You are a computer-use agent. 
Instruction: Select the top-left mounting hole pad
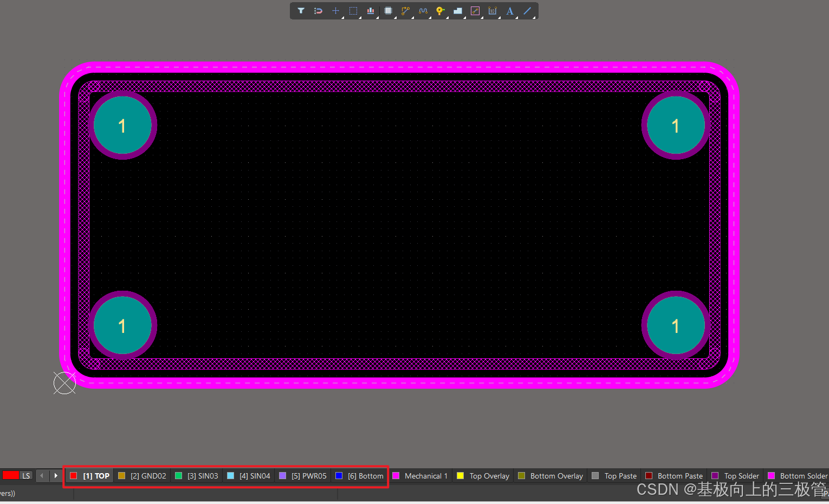(x=122, y=125)
